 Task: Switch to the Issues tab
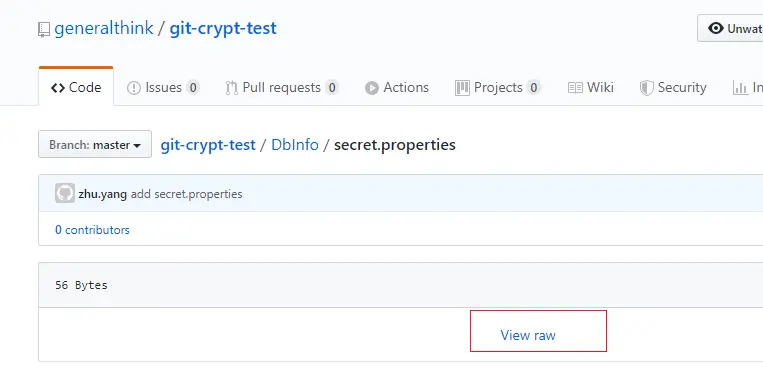pyautogui.click(x=163, y=88)
